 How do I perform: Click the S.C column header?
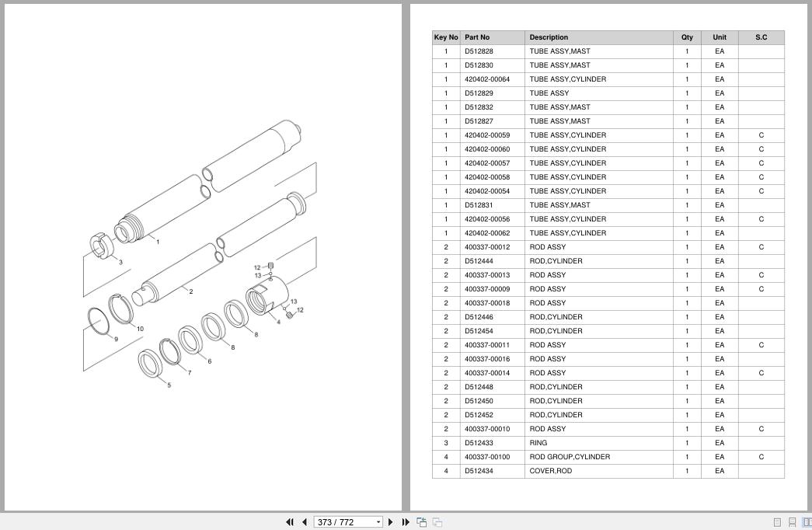pyautogui.click(x=761, y=37)
